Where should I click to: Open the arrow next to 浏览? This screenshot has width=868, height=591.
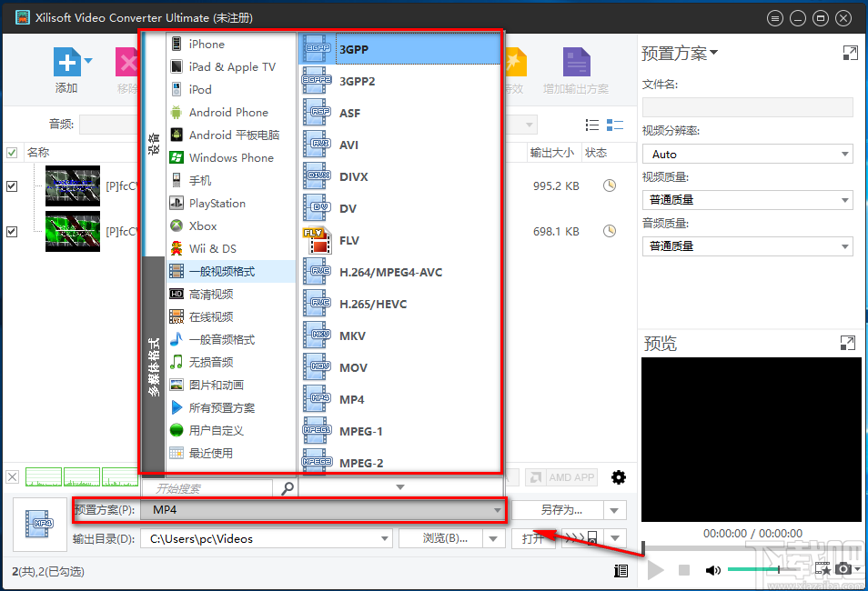tap(493, 538)
